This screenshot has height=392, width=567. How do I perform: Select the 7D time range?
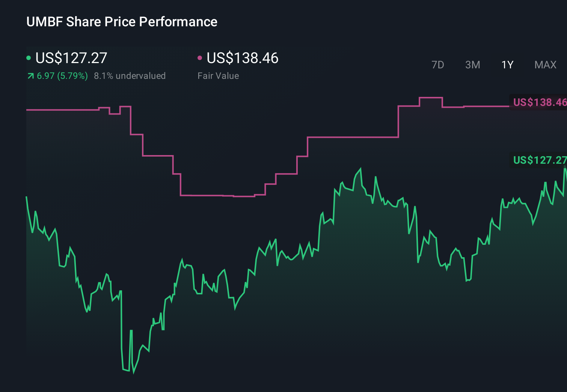coord(438,65)
